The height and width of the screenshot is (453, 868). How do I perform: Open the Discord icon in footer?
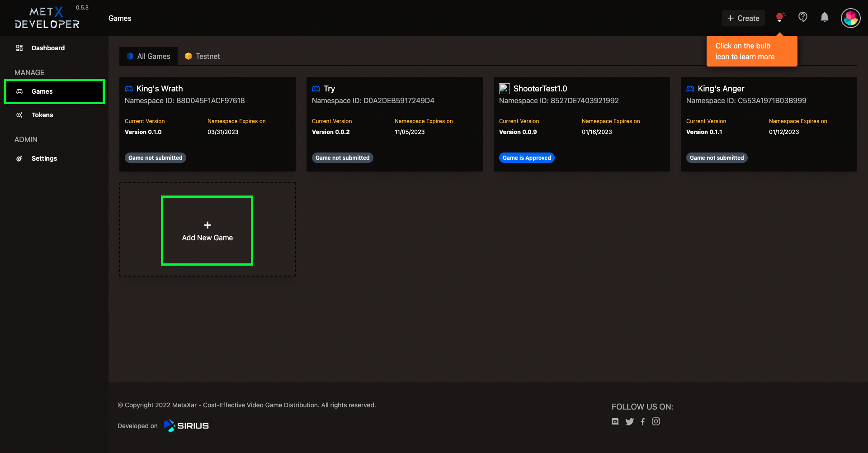click(x=615, y=421)
